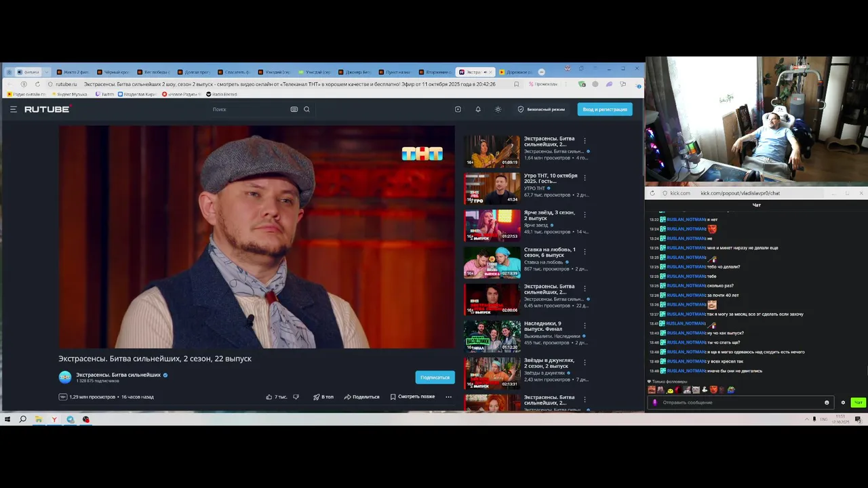Open channel Экстрасенсы. Битва сильнейших link
Viewport: 868px width, 488px height.
click(118, 375)
